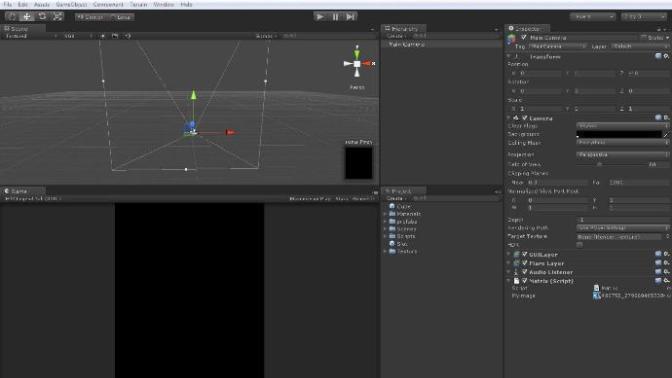Viewport: 672px width, 378px height.
Task: Click the My Image texture icon
Action: point(596,296)
